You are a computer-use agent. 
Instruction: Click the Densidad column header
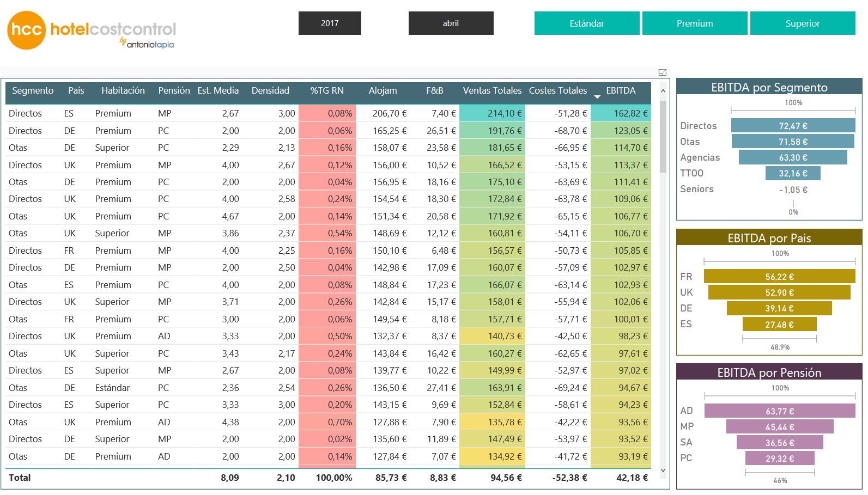coord(270,90)
